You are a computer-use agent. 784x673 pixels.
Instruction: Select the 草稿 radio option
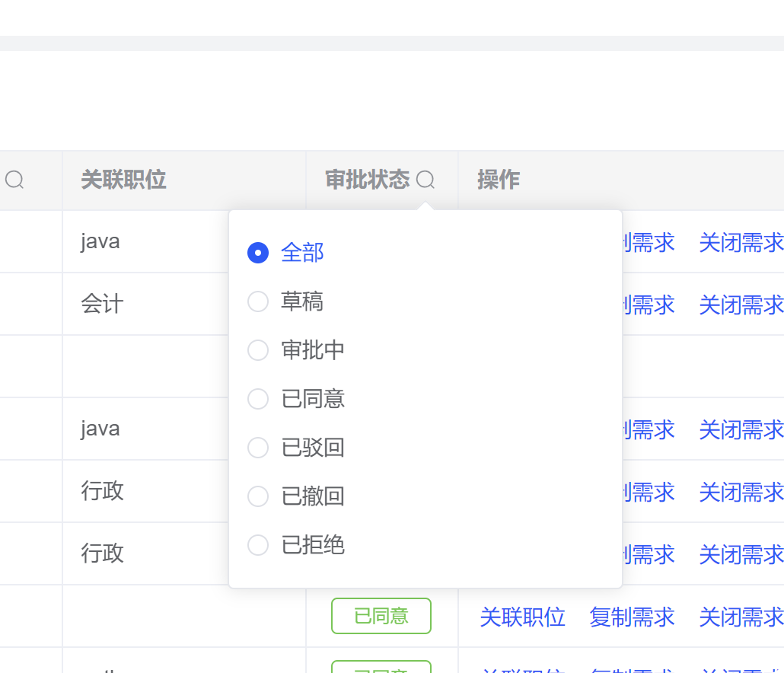coord(258,301)
